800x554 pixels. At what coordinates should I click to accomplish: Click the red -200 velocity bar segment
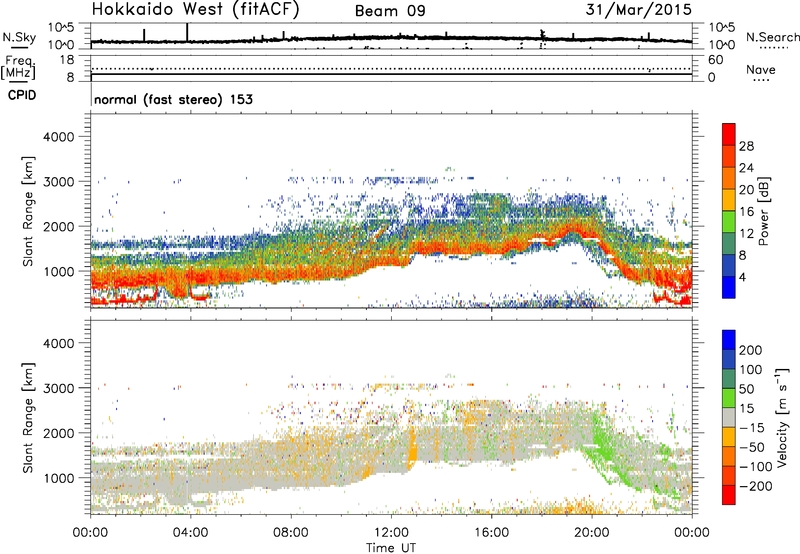(729, 495)
